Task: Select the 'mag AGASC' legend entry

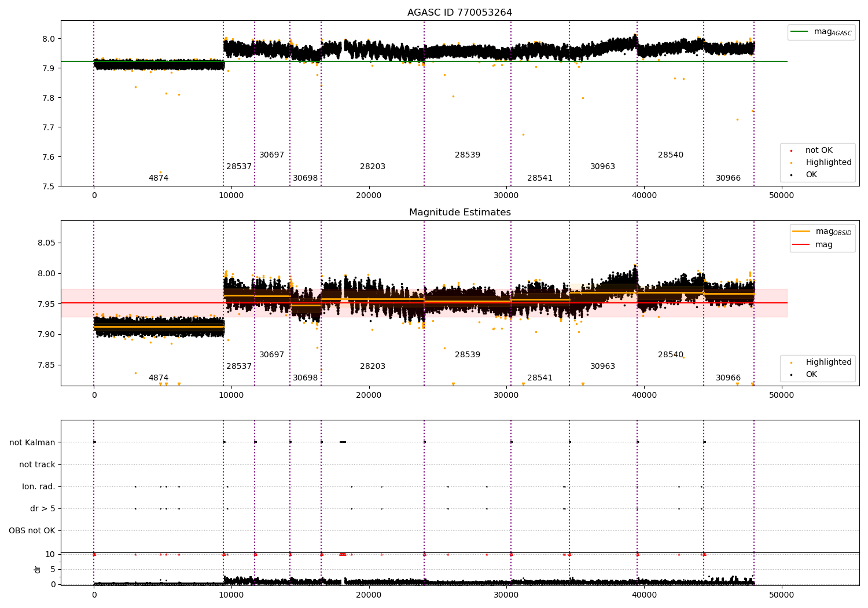Action: coord(821,32)
